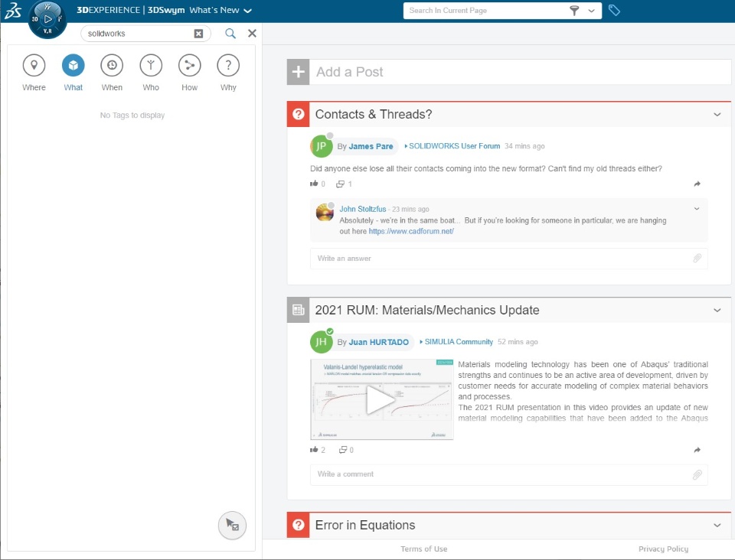This screenshot has width=735, height=560.
Task: Select the How tag filter icon
Action: [190, 66]
